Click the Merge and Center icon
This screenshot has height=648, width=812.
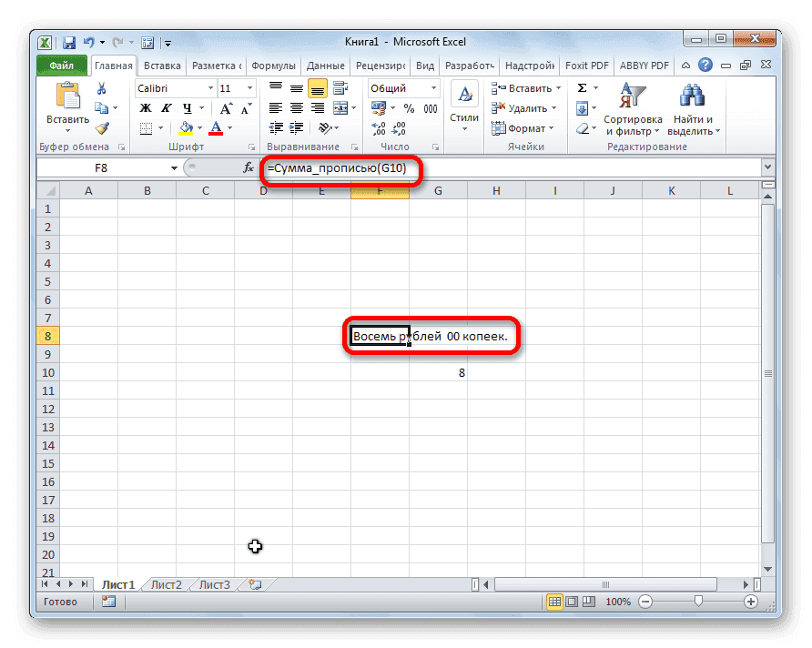341,108
